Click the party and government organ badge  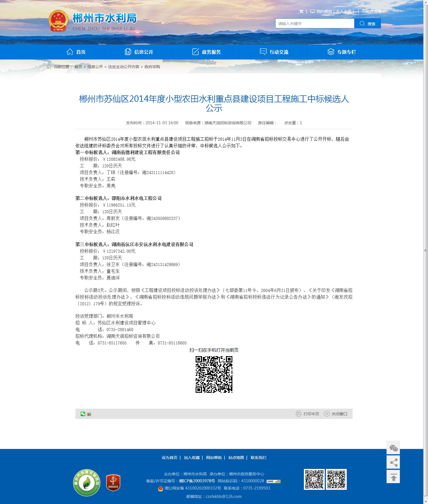click(113, 483)
